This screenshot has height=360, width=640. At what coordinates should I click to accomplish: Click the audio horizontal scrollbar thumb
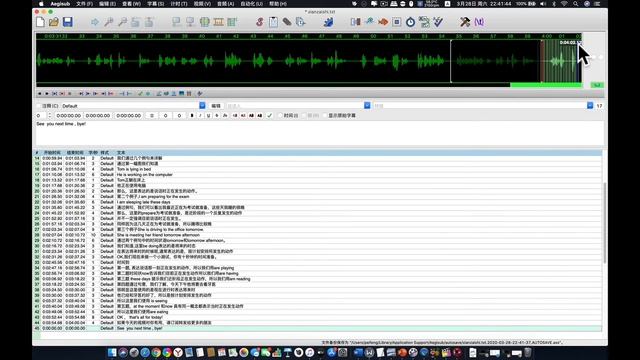point(546,85)
